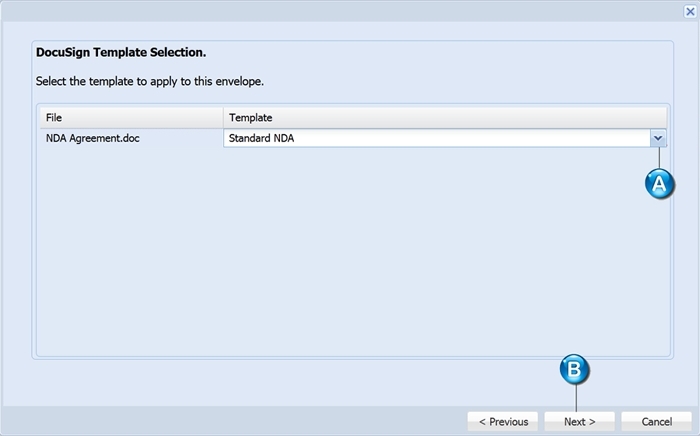Image resolution: width=700 pixels, height=436 pixels.
Task: Go back with the Previous button
Action: click(x=503, y=422)
